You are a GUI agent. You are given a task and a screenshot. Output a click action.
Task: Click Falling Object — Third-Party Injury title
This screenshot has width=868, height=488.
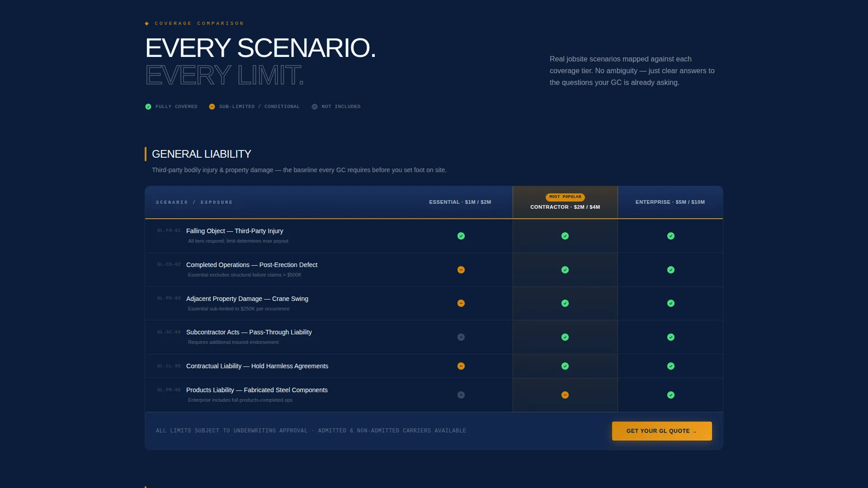pyautogui.click(x=235, y=231)
